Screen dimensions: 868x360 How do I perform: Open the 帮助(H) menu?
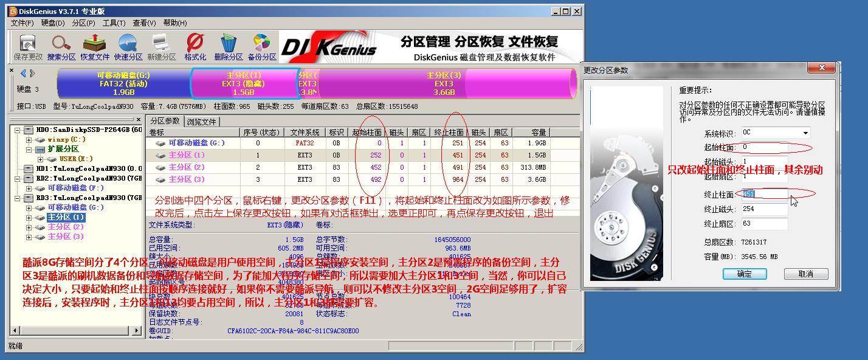[x=174, y=23]
